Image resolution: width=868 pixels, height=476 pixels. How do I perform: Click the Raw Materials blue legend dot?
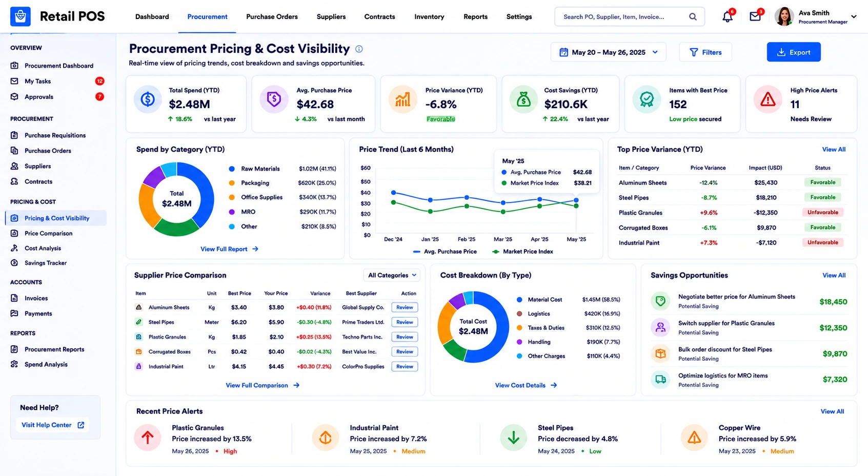tap(232, 169)
